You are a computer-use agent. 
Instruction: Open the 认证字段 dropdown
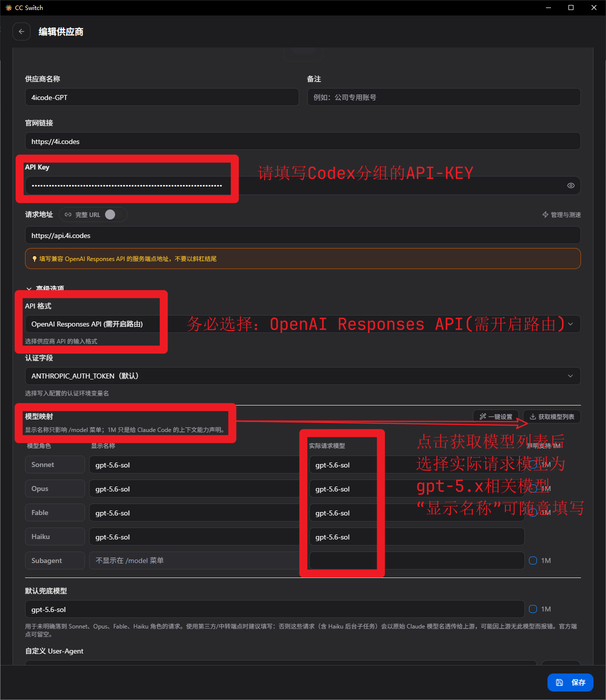point(303,376)
